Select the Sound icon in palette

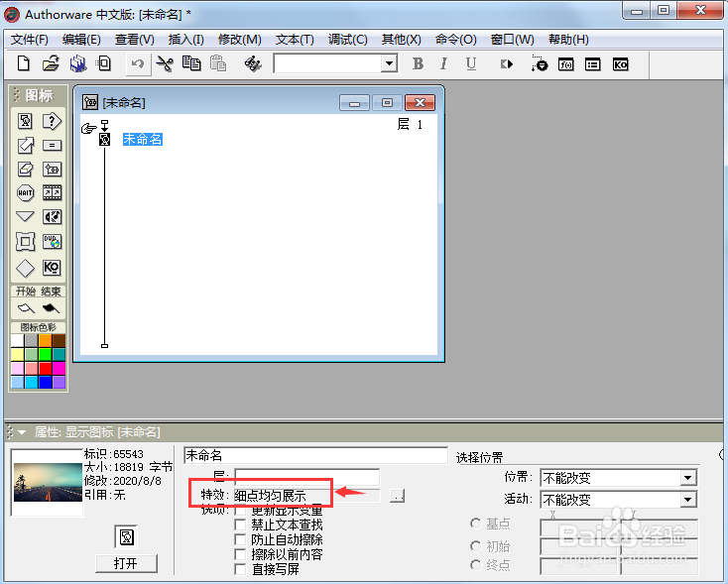coord(52,216)
